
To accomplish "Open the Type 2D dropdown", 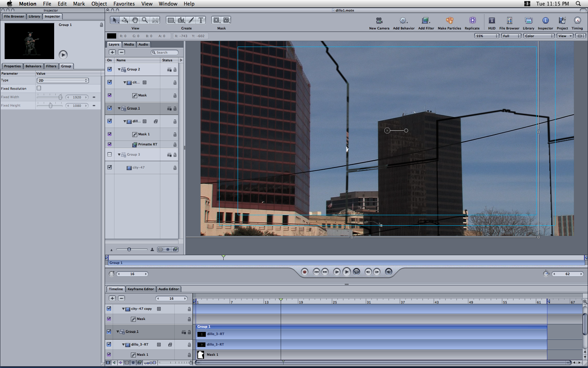I will tap(63, 81).
